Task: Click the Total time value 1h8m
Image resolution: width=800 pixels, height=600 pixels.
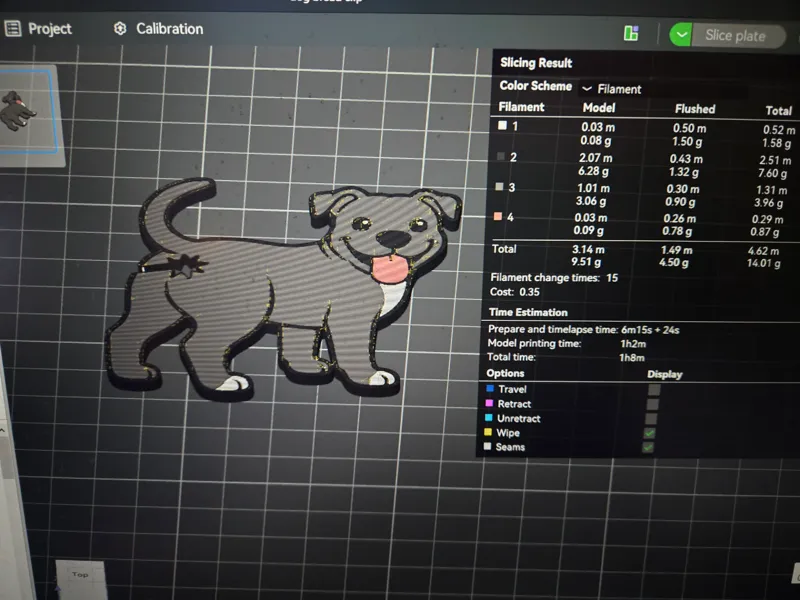Action: [632, 358]
